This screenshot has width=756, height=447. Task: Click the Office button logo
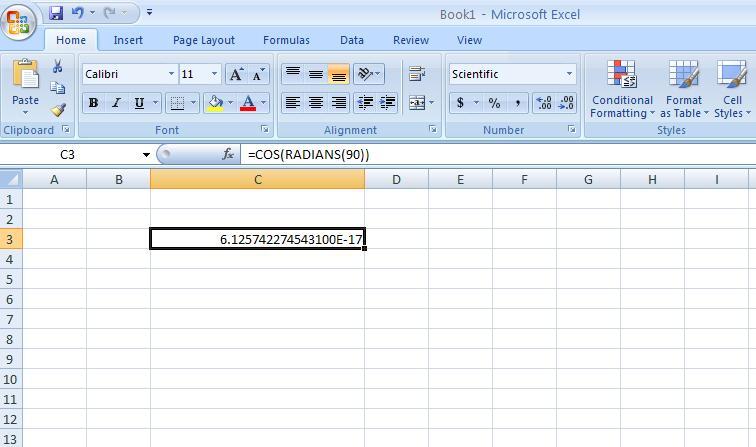pos(18,22)
